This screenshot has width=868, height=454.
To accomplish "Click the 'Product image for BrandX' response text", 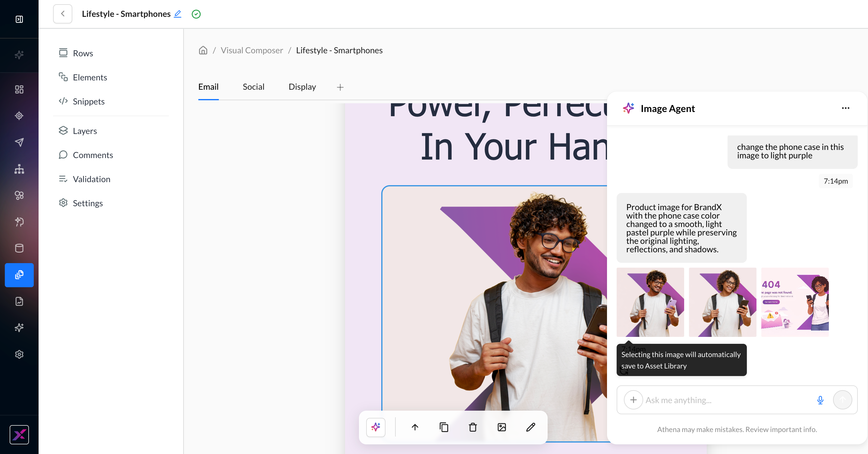I will point(681,228).
